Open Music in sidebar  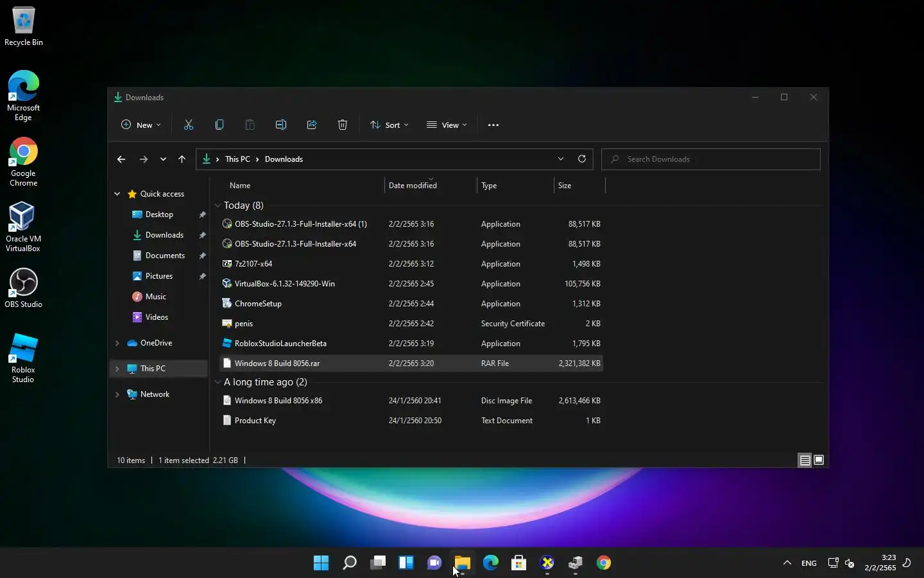pyautogui.click(x=155, y=297)
